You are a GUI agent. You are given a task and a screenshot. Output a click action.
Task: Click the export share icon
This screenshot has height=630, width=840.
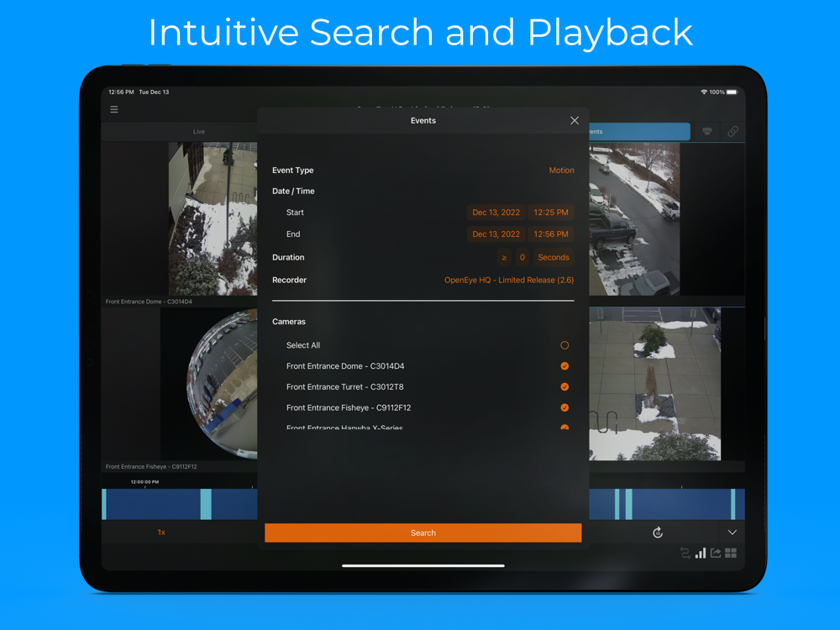(716, 553)
